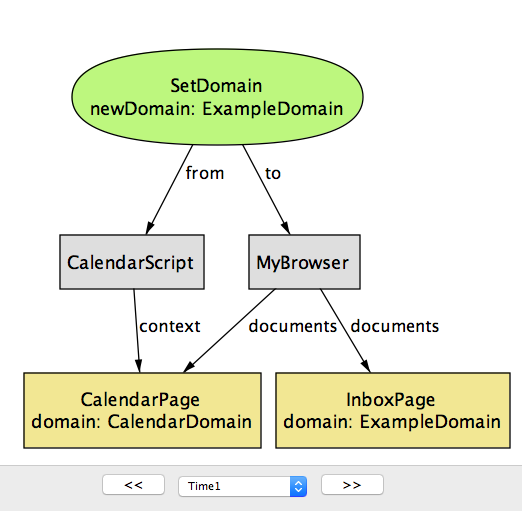Click arrowhead pointing into CalendarScript node
This screenshot has height=511, width=522.
(x=150, y=228)
